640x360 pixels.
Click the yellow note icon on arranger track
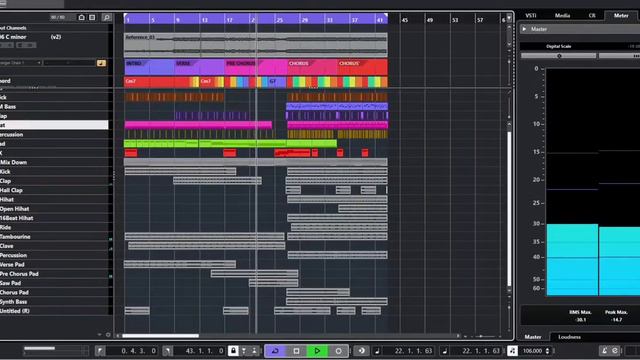pos(101,63)
